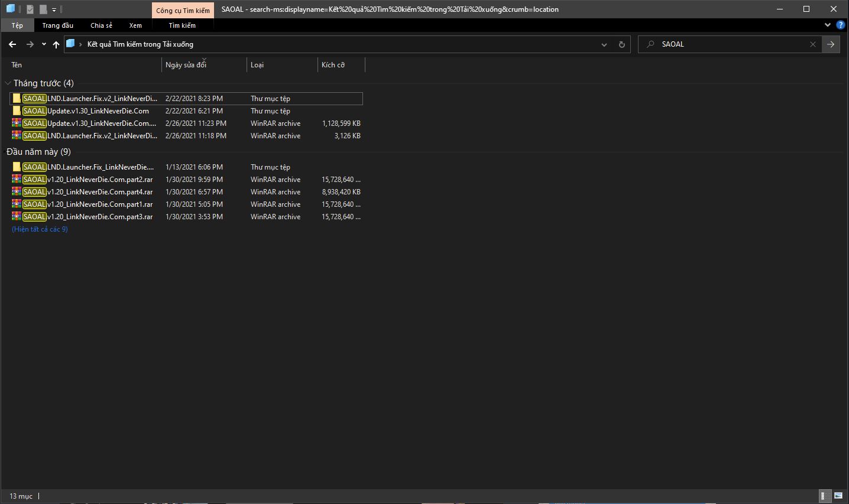
Task: Refresh the search results view
Action: pyautogui.click(x=621, y=44)
